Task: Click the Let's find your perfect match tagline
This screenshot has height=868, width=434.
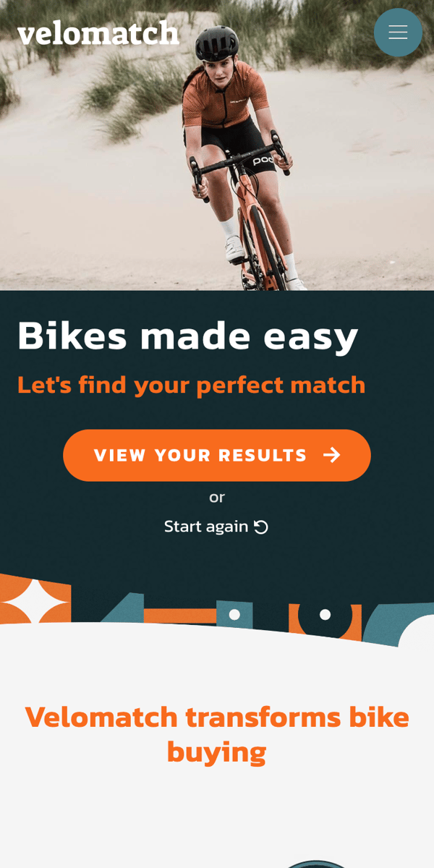Action: coord(192,385)
